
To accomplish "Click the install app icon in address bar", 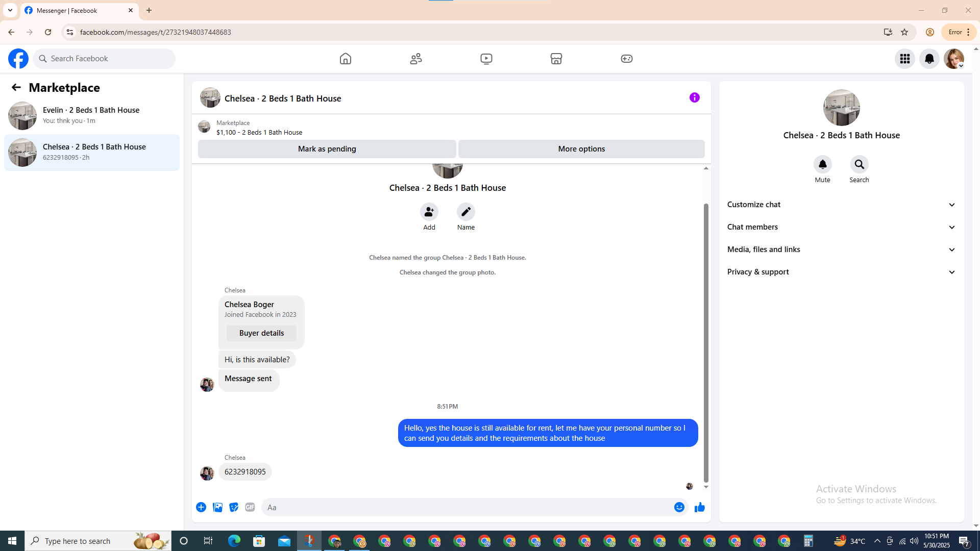I will (x=888, y=32).
